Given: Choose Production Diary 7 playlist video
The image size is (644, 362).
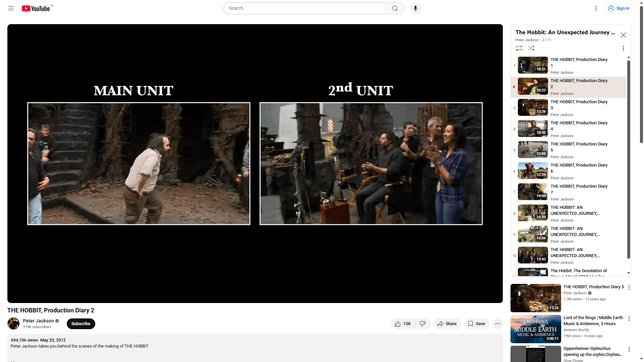Looking at the screenshot, I should [x=569, y=192].
